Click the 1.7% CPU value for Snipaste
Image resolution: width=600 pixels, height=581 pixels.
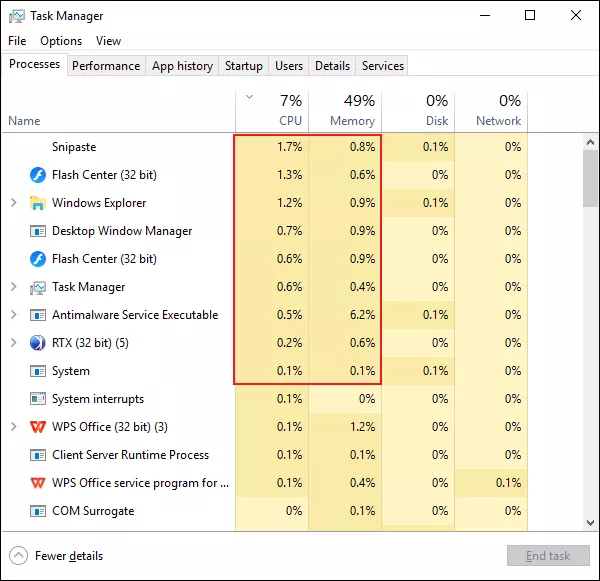click(x=290, y=147)
